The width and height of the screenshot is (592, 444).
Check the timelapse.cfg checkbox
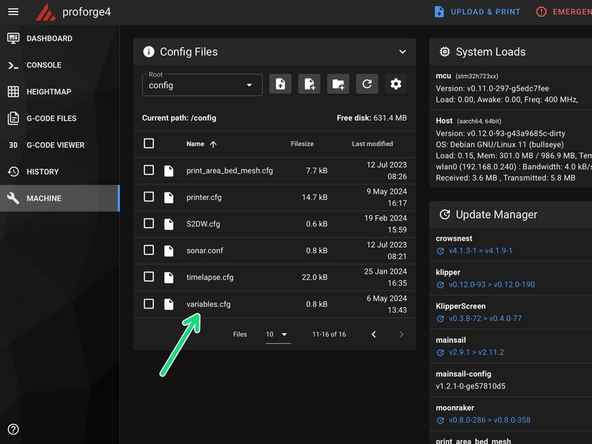pyautogui.click(x=149, y=277)
